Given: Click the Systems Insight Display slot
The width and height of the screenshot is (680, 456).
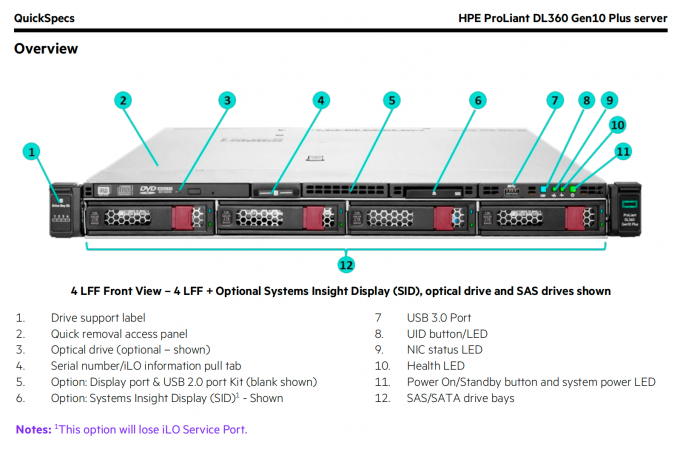Looking at the screenshot, I should (434, 192).
